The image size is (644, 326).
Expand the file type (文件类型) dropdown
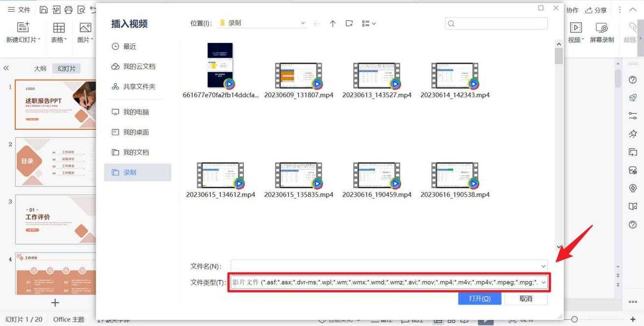[x=543, y=283]
